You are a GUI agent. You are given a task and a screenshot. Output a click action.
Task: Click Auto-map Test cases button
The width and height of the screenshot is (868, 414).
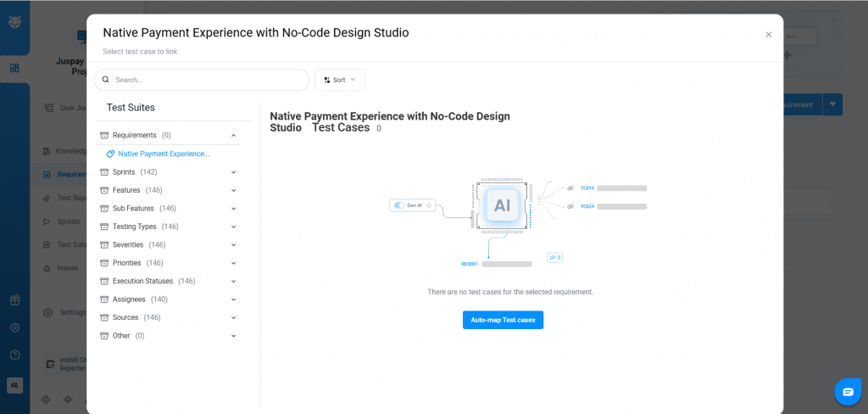[x=503, y=320]
